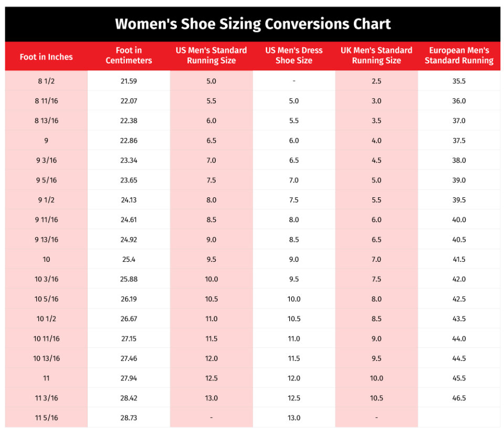Select the 27.46 centimeters cell
The image size is (504, 434).
[129, 358]
